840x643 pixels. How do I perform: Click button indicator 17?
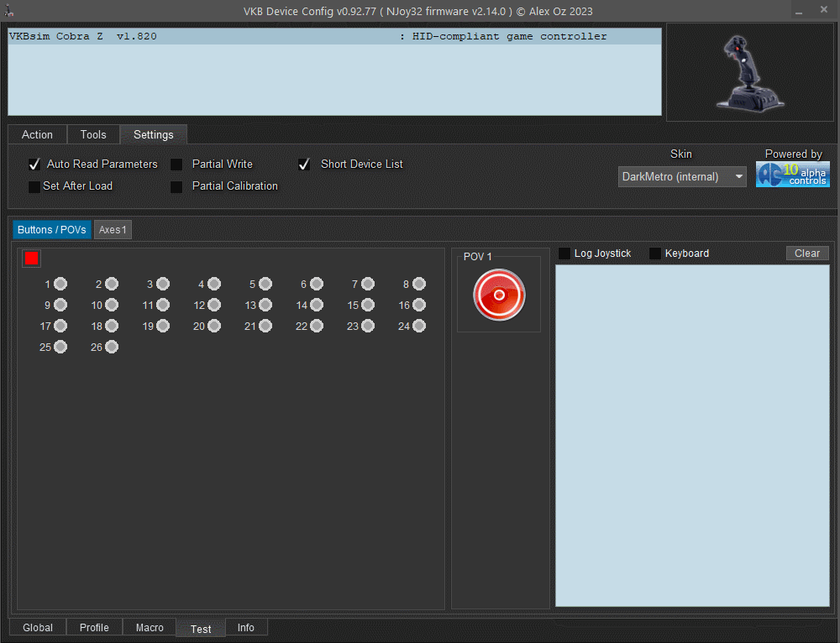coord(60,326)
